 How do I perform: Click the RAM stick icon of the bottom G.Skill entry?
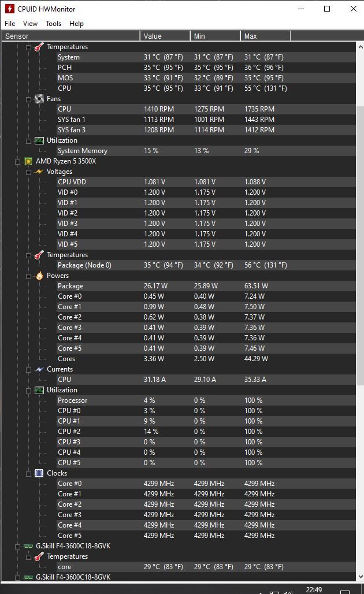coord(28,577)
